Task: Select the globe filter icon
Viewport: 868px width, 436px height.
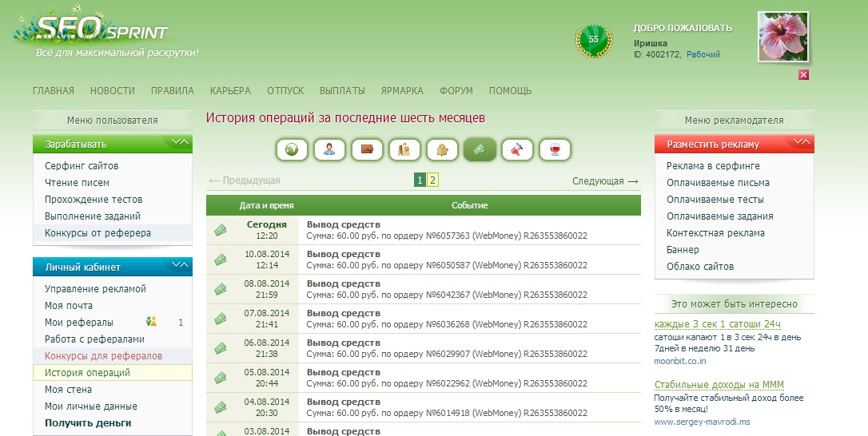Action: click(292, 149)
